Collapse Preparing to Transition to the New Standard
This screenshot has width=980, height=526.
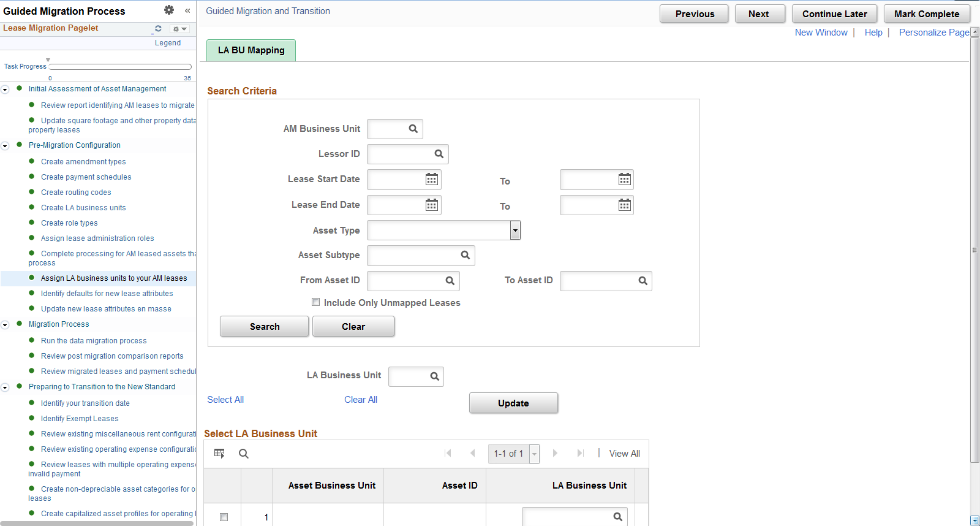point(5,387)
